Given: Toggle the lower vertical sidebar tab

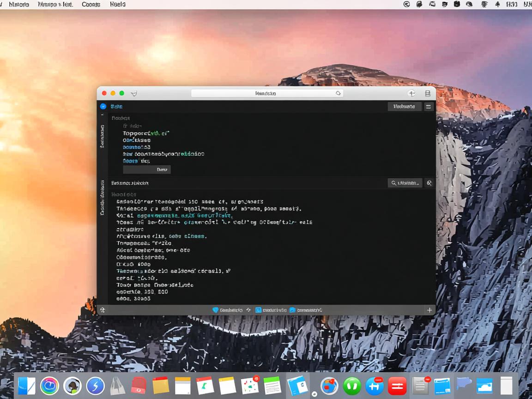Looking at the screenshot, I should [x=102, y=198].
